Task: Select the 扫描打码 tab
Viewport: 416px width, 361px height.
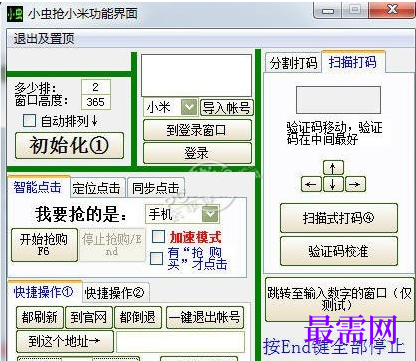Action: pos(353,62)
